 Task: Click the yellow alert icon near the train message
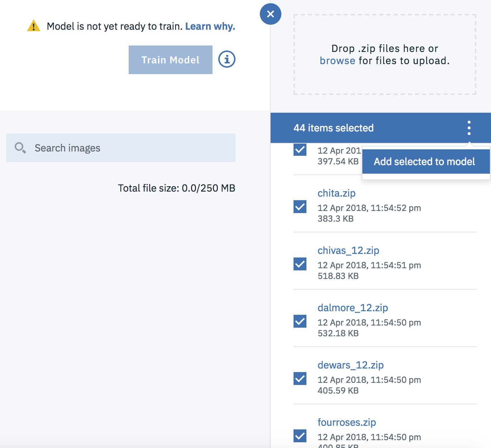(34, 25)
